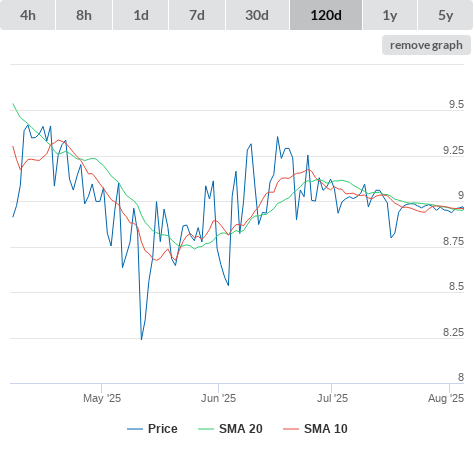Screen dimensions: 474x455
Task: Click the red SMA 10 legend marker
Action: [x=291, y=429]
